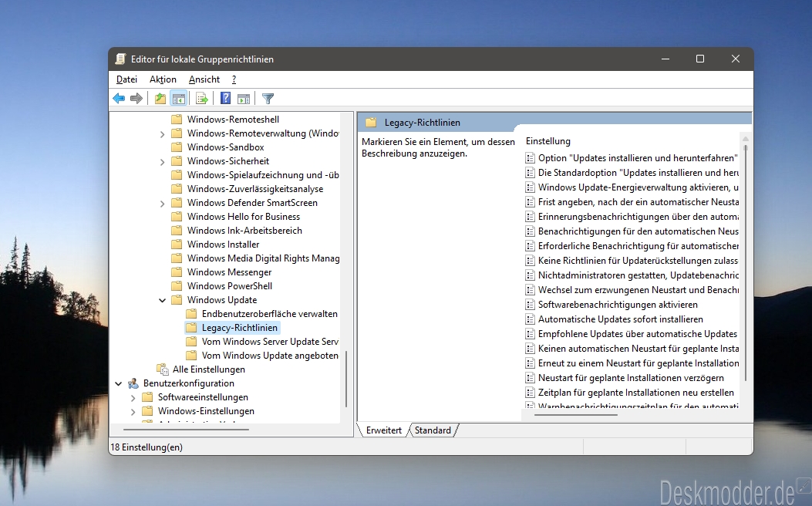812x506 pixels.
Task: Click the folder icon in Legacy-Richtlinien header
Action: [x=371, y=123]
